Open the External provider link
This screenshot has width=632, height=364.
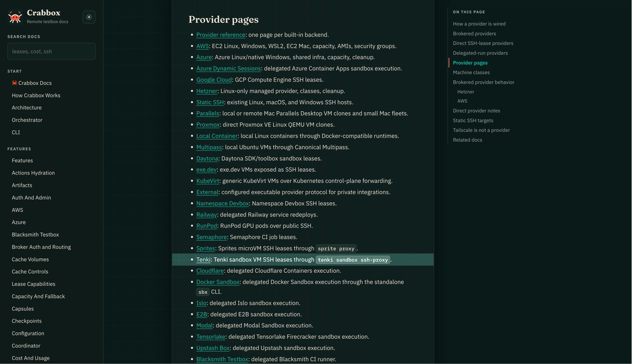(x=208, y=192)
